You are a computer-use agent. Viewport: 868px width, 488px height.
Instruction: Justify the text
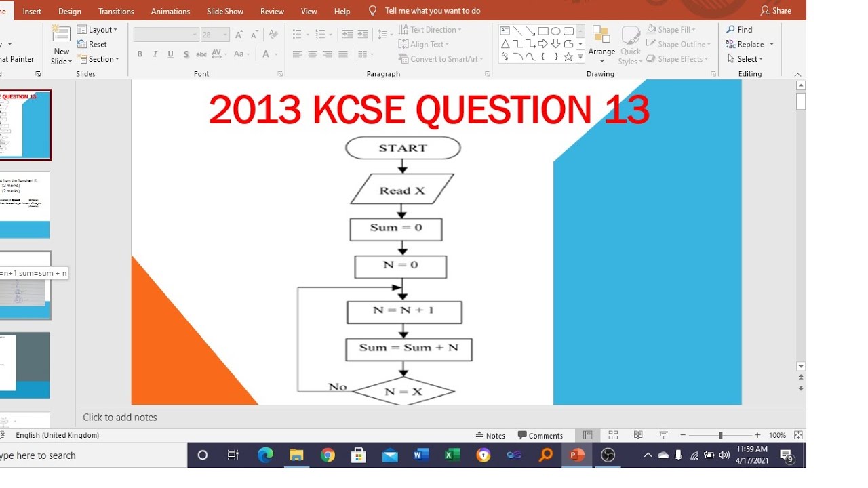(x=343, y=54)
